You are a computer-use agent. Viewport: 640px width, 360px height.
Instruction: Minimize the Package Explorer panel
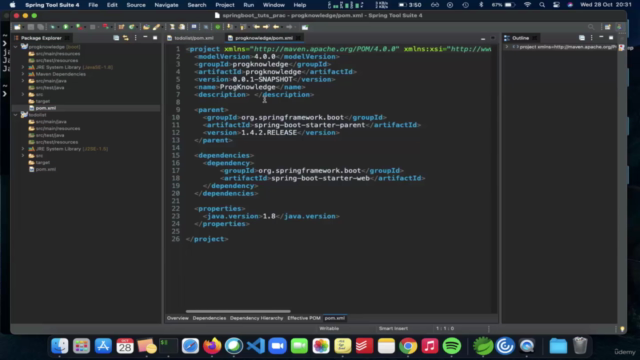pyautogui.click(x=145, y=38)
